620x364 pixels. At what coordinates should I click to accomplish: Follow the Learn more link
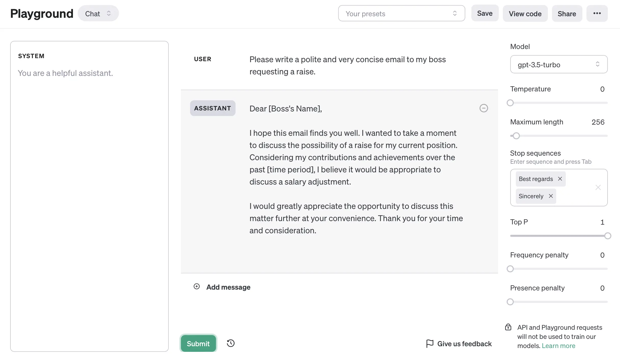pyautogui.click(x=559, y=346)
